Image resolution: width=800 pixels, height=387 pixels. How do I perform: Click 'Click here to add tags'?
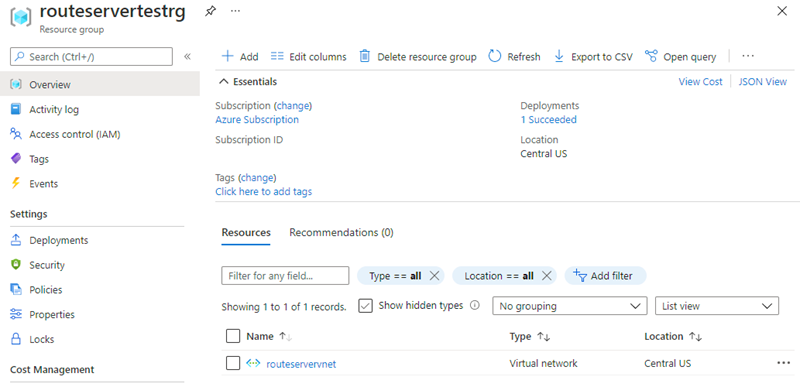click(264, 192)
